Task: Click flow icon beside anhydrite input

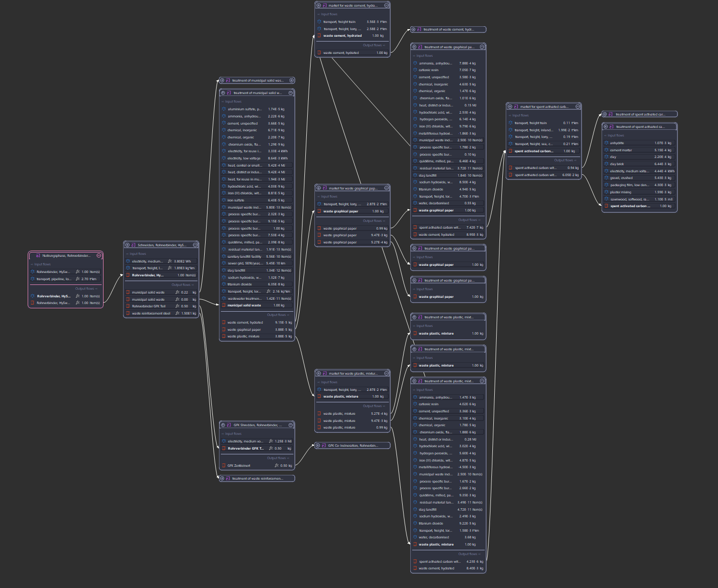Action: (x=606, y=143)
